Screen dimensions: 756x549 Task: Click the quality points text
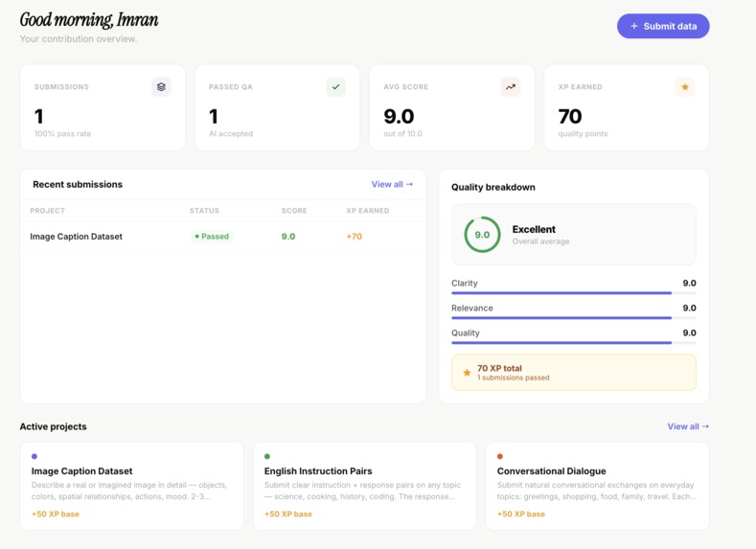click(583, 133)
